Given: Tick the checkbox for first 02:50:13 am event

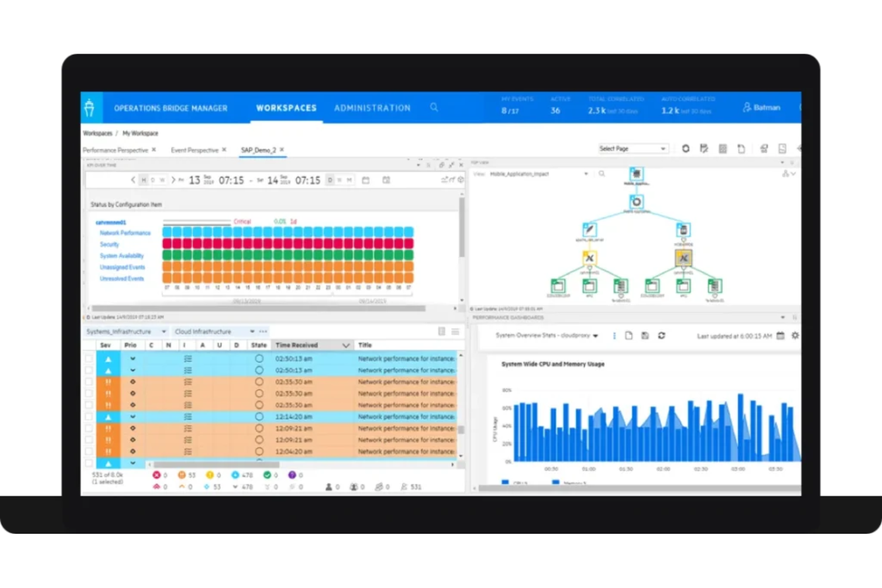Looking at the screenshot, I should 89,359.
